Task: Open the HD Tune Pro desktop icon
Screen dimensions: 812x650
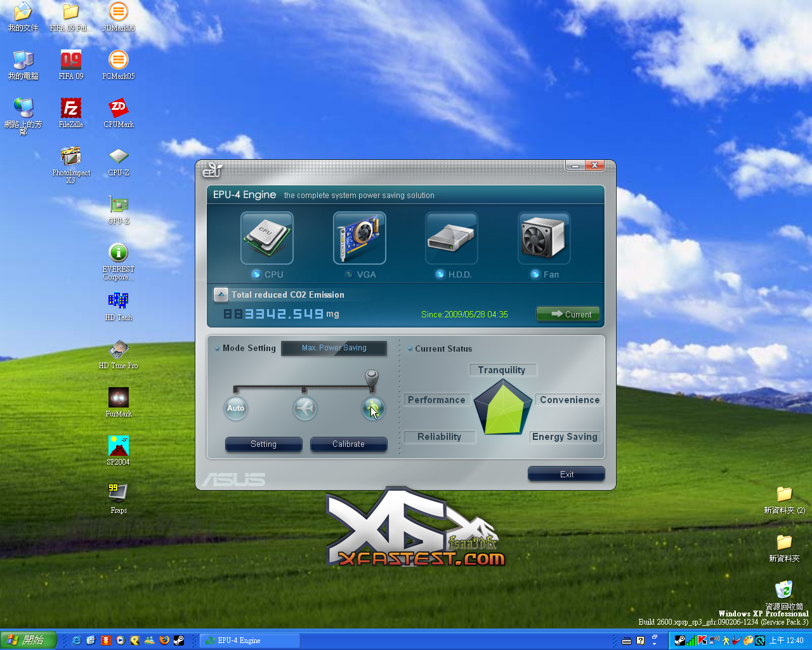Action: pyautogui.click(x=119, y=354)
